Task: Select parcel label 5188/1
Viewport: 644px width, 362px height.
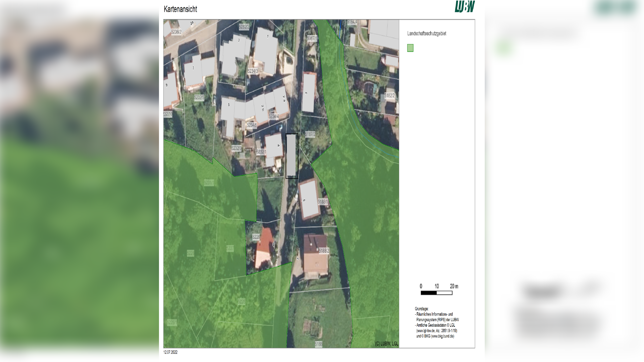Action: click(x=323, y=202)
